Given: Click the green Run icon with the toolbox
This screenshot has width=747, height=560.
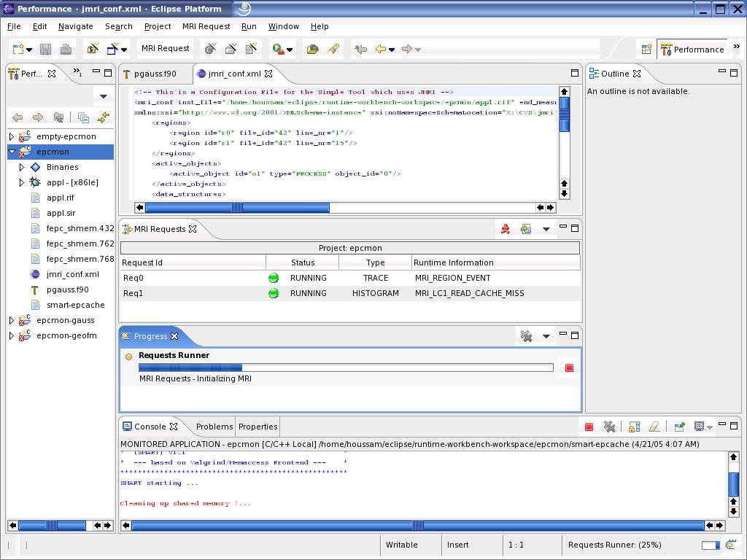Looking at the screenshot, I should pos(278,49).
